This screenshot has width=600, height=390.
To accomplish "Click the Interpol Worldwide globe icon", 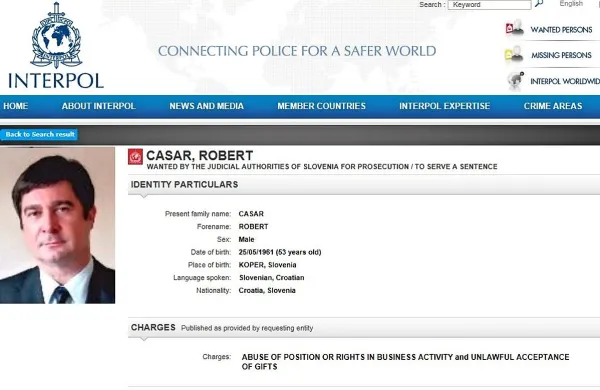I will coord(515,80).
